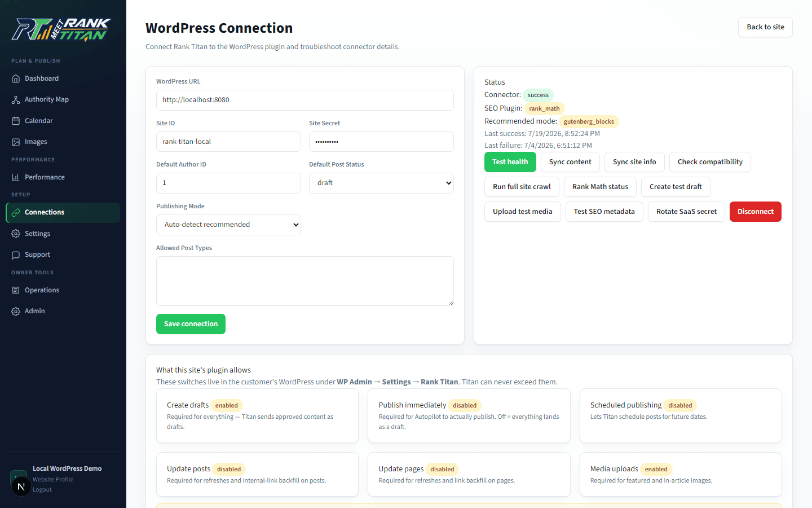
Task: Run the Test health check
Action: [510, 162]
